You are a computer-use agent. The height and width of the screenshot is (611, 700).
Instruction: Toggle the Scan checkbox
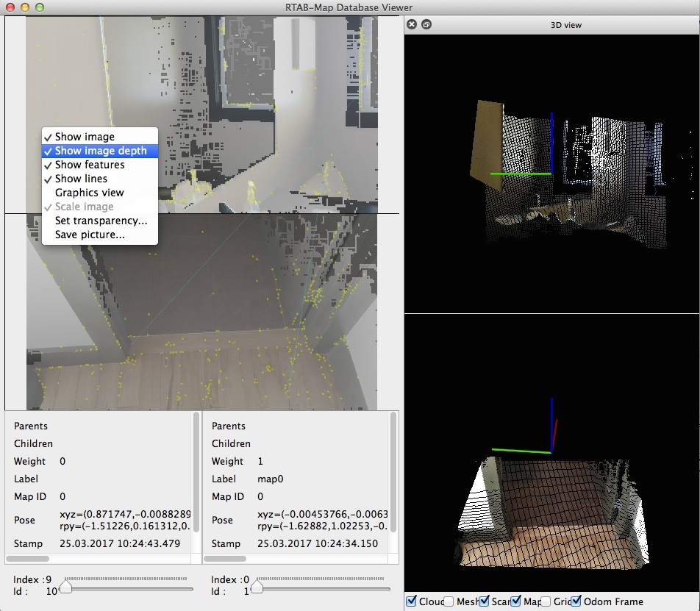tap(484, 601)
